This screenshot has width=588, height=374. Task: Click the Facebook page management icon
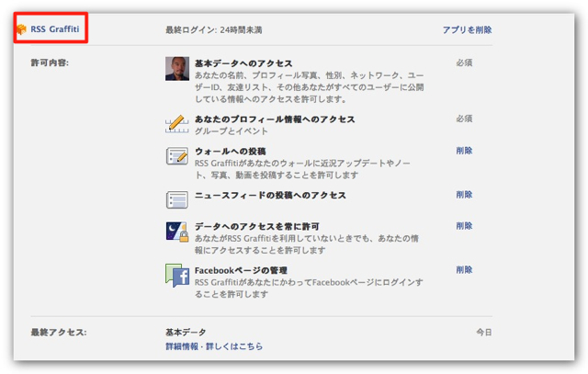tap(176, 276)
